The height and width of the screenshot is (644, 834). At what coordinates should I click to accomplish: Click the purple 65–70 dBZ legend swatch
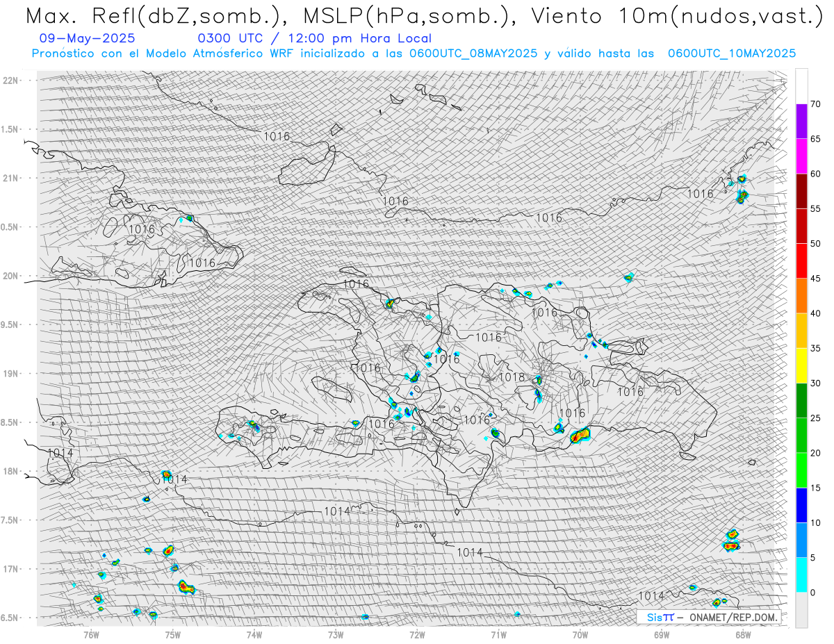coord(801,122)
